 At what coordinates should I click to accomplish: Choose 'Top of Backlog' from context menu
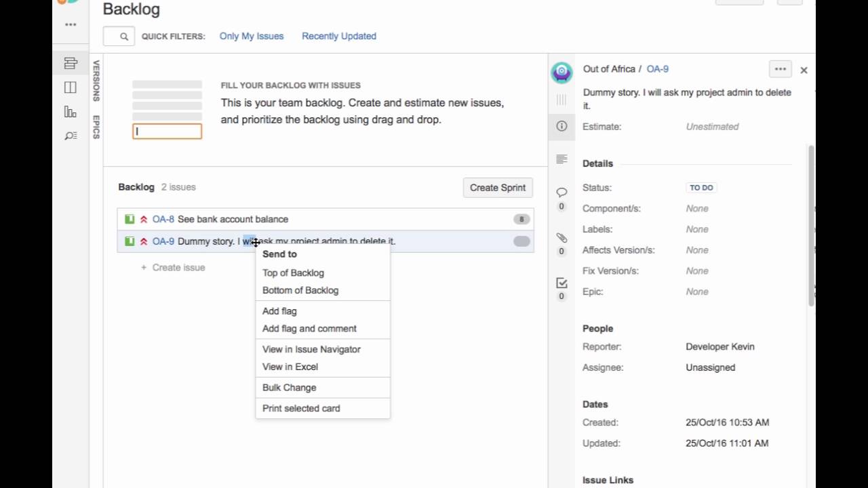[x=293, y=272]
